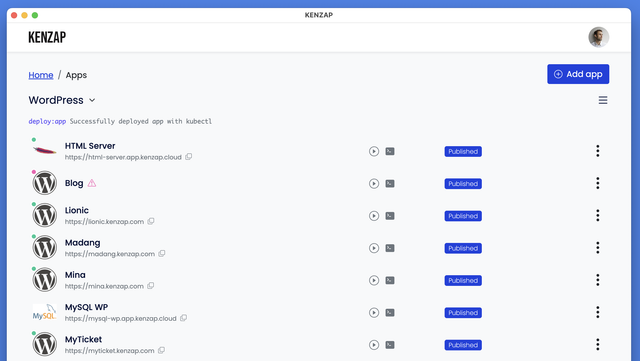
Task: Open the terminal icon for MyTicket
Action: pyautogui.click(x=390, y=345)
